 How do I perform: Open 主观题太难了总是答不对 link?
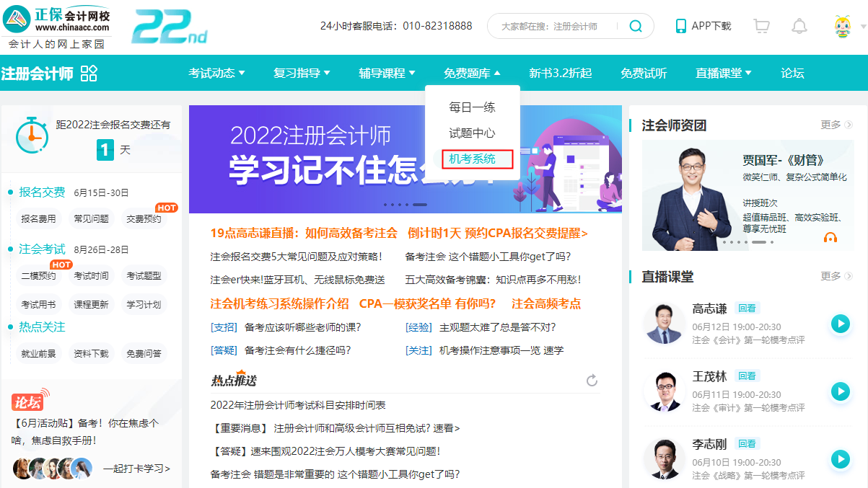coord(498,327)
